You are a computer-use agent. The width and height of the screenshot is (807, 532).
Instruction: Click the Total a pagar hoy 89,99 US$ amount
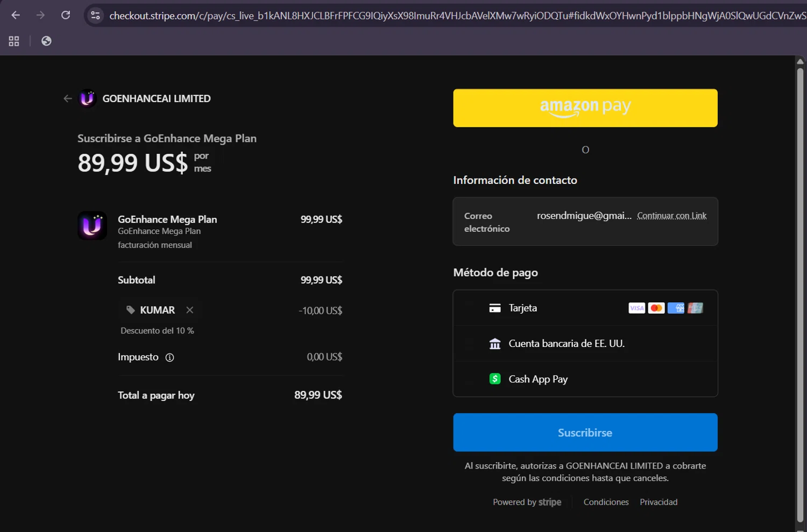[318, 395]
